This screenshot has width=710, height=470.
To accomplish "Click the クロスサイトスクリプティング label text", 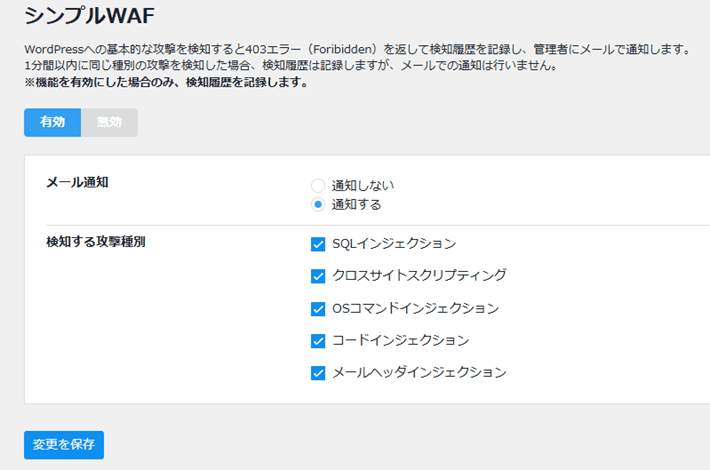I will coord(419,275).
